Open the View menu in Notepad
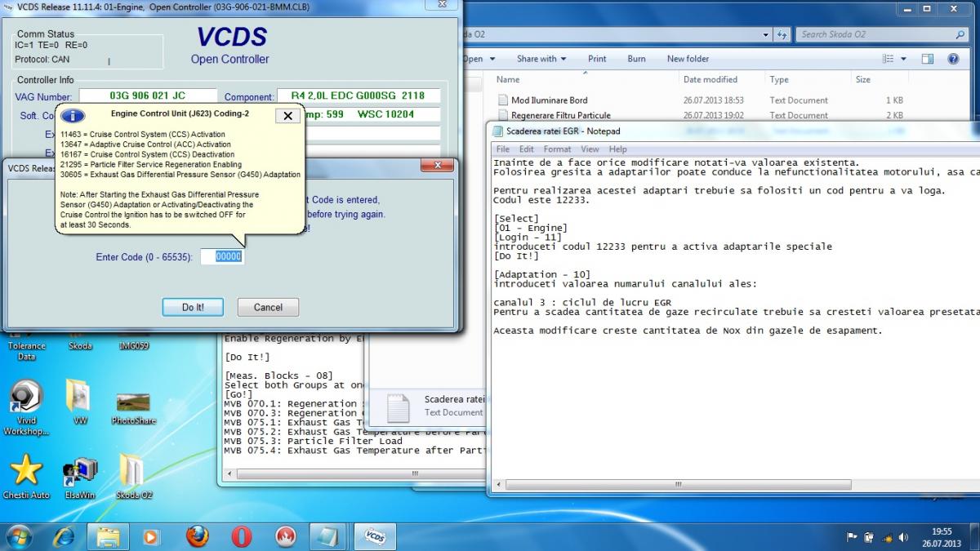980x551 pixels. click(590, 149)
